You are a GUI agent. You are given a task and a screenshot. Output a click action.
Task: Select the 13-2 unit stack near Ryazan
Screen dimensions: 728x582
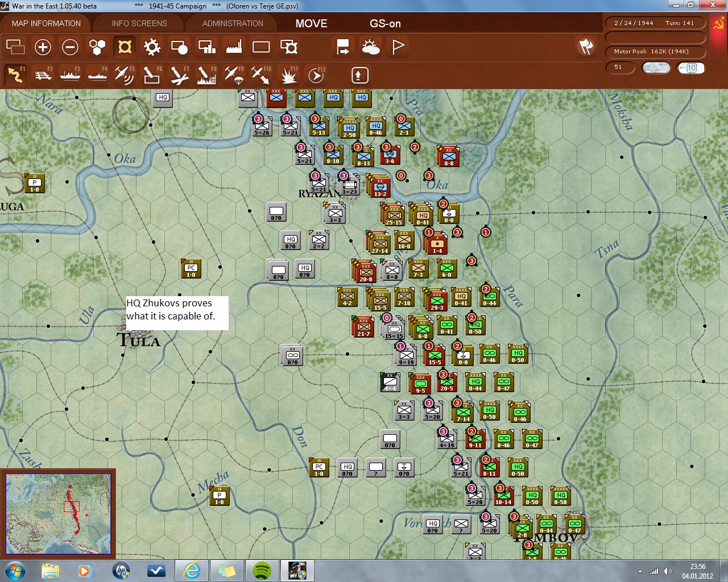pyautogui.click(x=380, y=186)
